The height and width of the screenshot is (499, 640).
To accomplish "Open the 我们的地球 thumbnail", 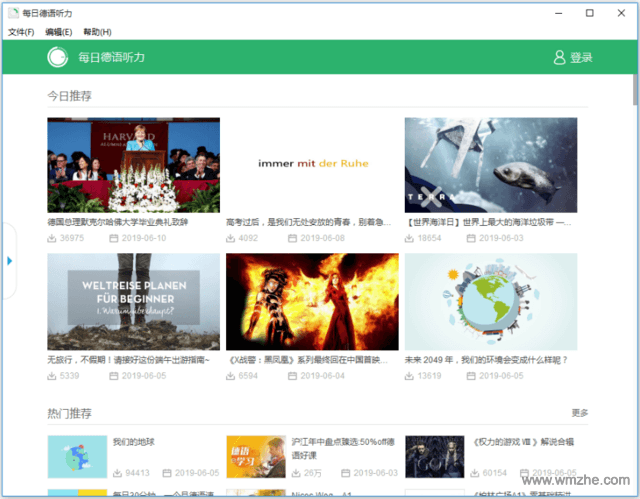I will 77,457.
